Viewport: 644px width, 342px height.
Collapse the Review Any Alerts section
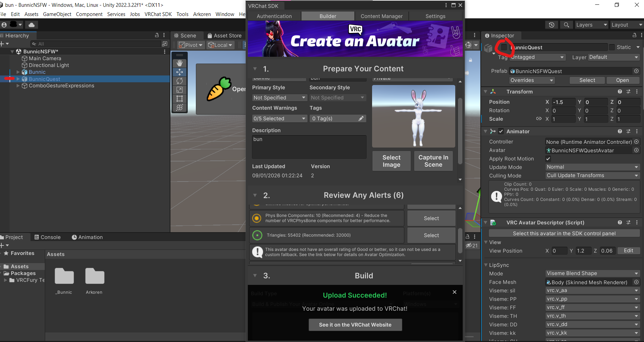255,195
